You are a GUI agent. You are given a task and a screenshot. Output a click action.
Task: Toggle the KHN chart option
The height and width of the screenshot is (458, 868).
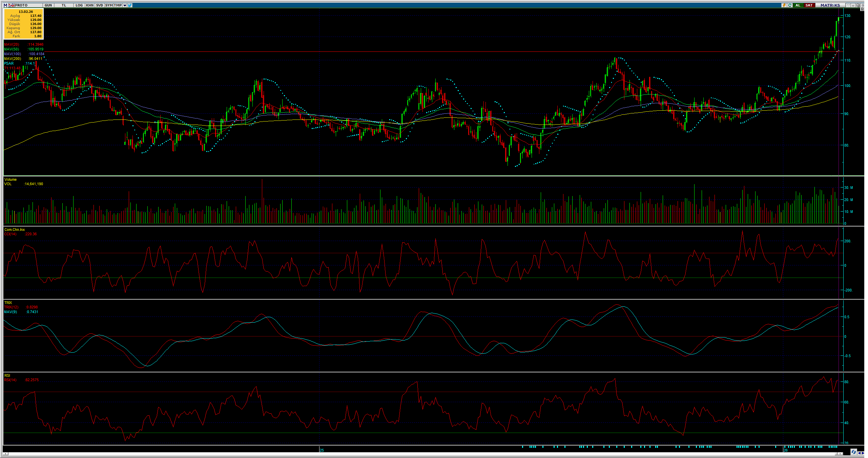[90, 5]
